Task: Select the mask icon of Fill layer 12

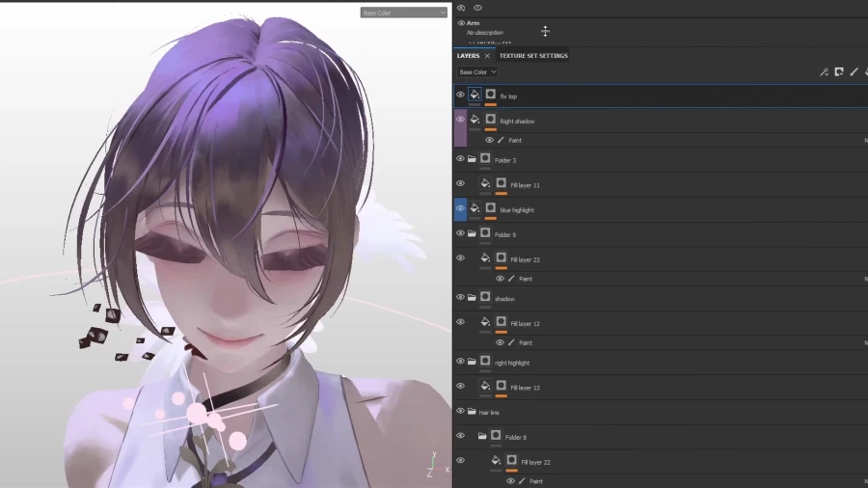Action: click(501, 322)
